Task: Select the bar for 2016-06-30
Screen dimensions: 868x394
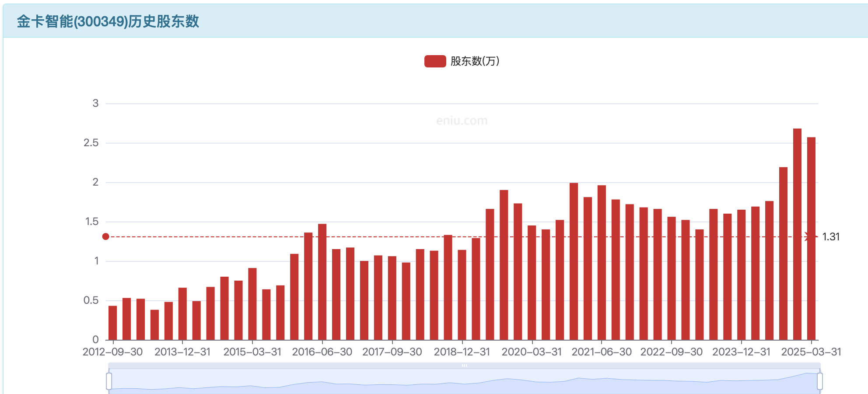Action: [x=322, y=282]
